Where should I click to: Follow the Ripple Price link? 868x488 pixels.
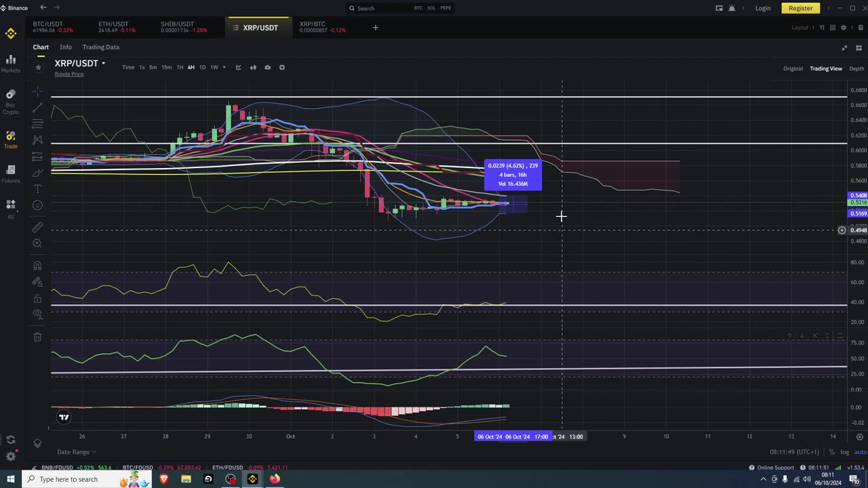click(x=69, y=74)
